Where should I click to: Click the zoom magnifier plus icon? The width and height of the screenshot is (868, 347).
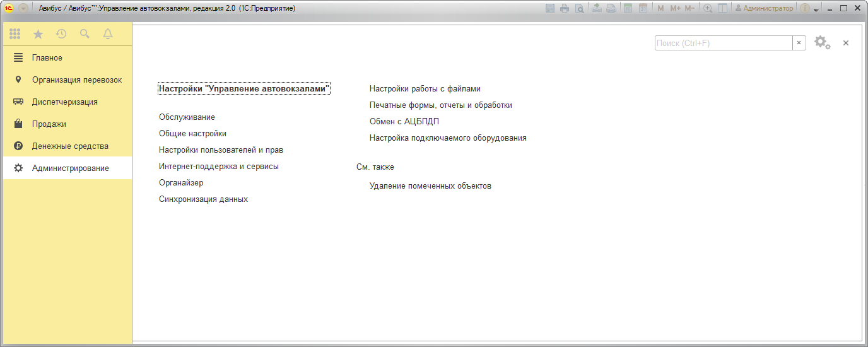pos(708,8)
